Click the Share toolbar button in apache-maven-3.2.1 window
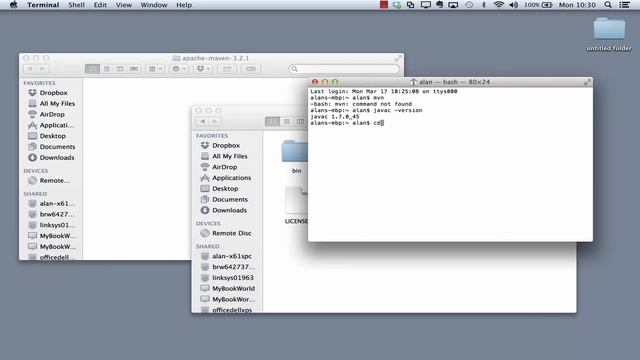 pos(227,69)
